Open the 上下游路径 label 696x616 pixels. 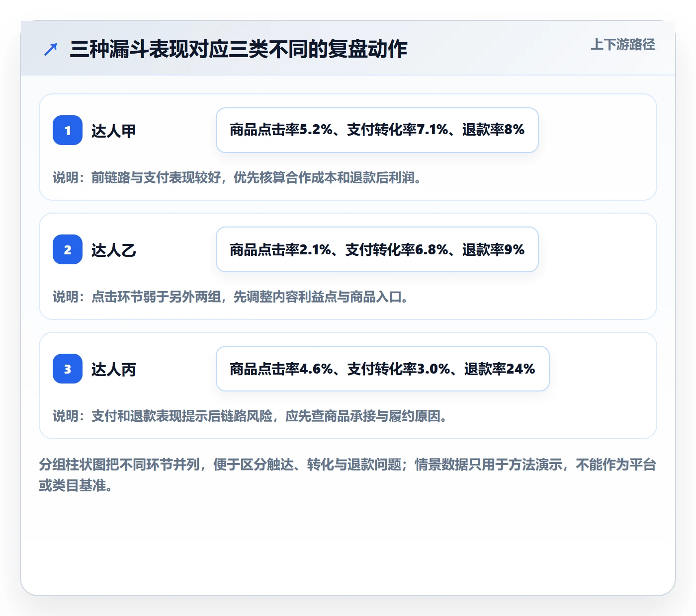point(623,45)
